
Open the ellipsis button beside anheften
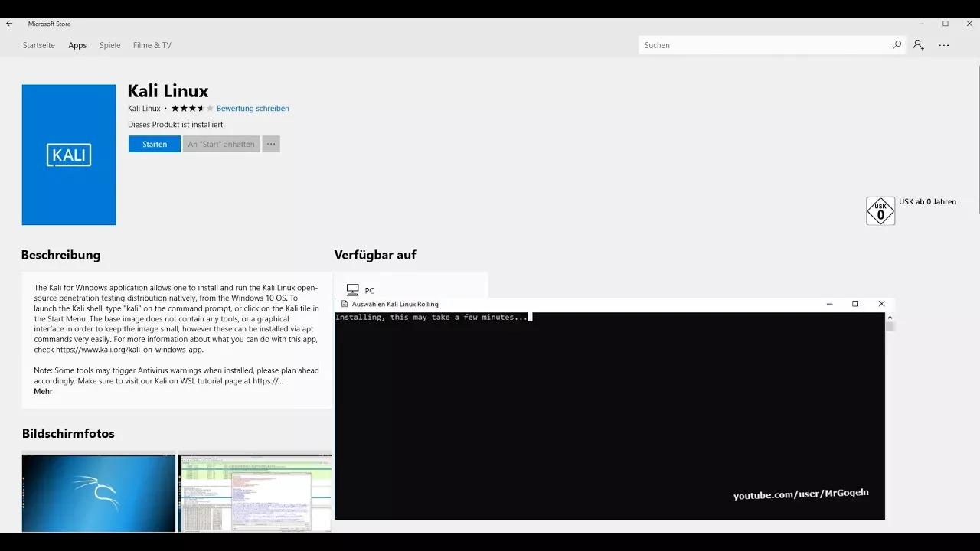271,144
